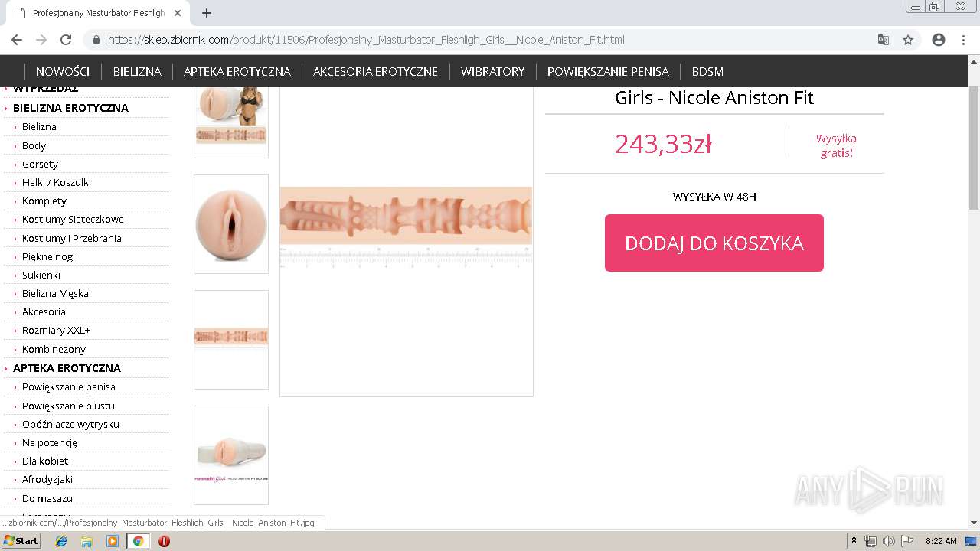Screen dimensions: 980x551
Task: Open the Dla kobiet link
Action: pos(45,461)
